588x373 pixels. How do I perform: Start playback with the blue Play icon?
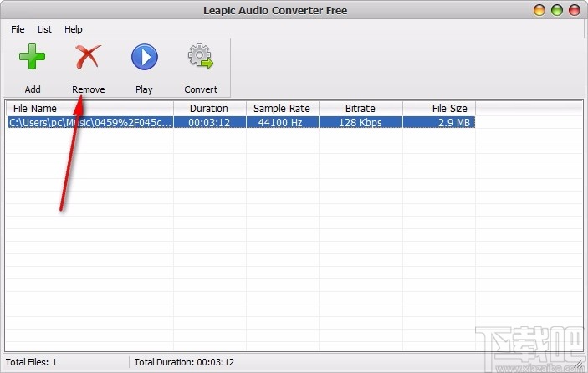[145, 57]
